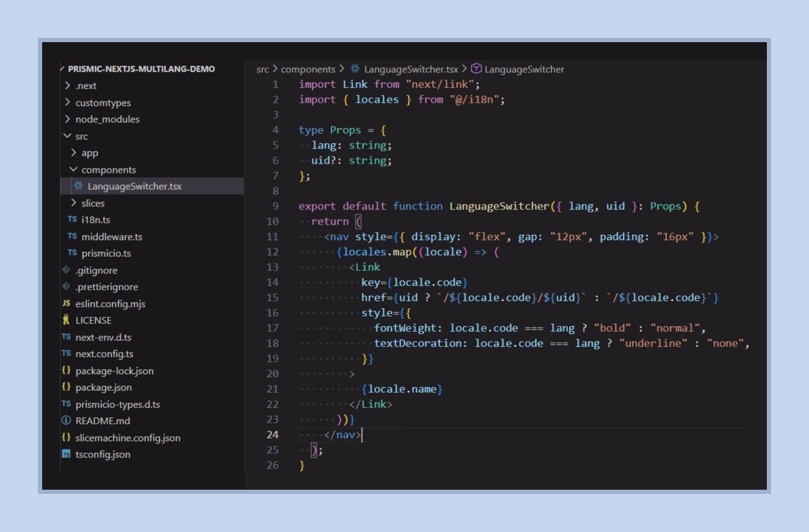Viewport: 809px width, 532px height.
Task: Click the LanguageSwitcher symbol breadcrumb
Action: coord(524,69)
